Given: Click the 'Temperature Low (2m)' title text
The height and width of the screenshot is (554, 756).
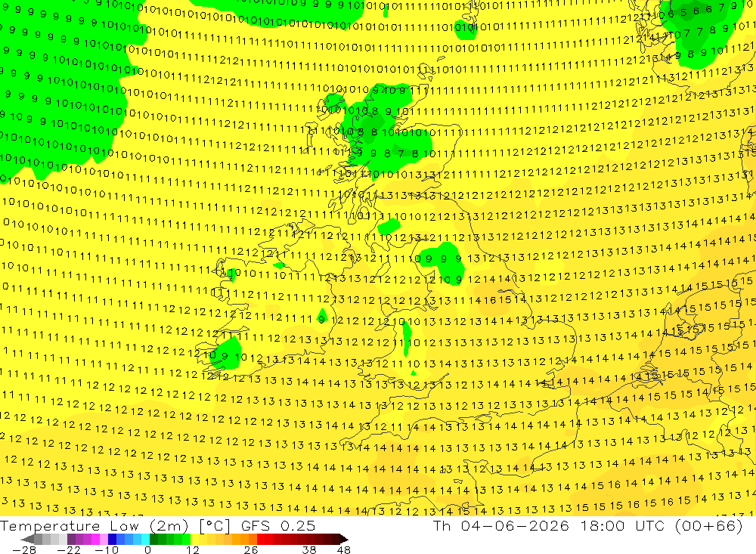Looking at the screenshot, I should (94, 525).
